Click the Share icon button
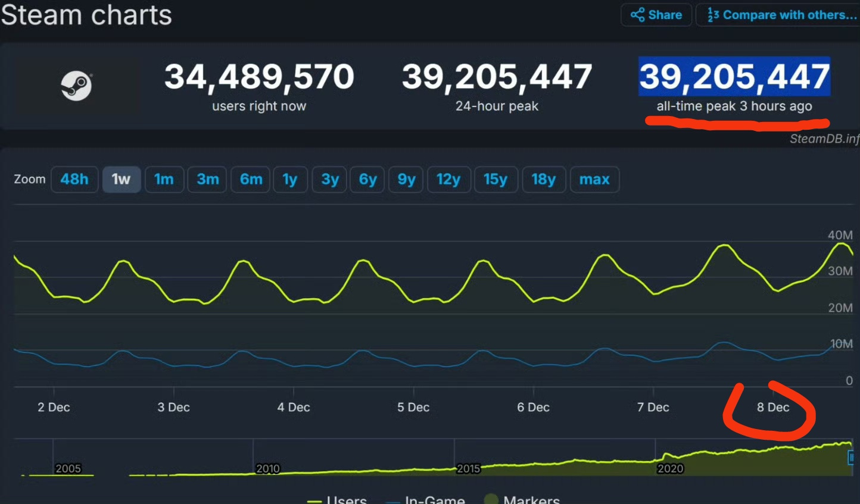This screenshot has height=504, width=860. 656,15
